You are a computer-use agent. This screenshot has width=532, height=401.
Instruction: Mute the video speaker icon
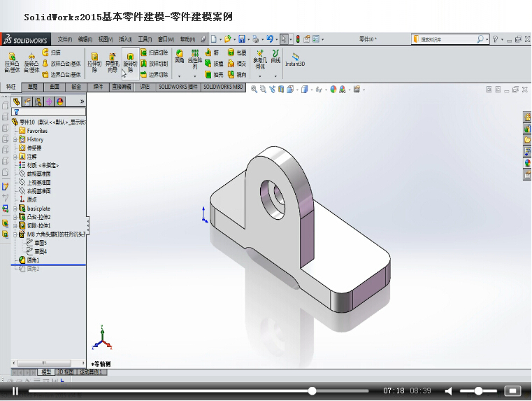pos(449,391)
